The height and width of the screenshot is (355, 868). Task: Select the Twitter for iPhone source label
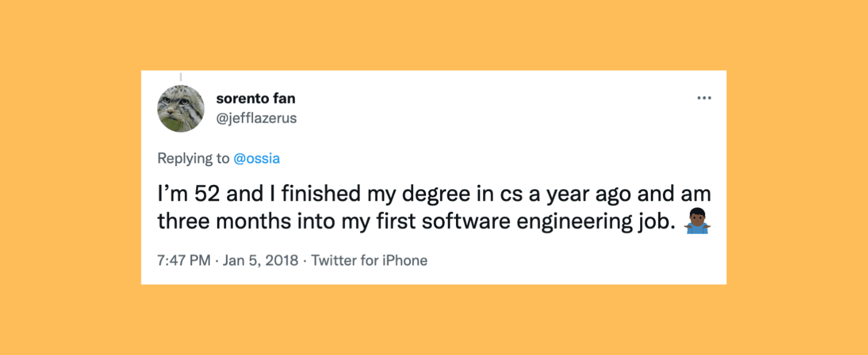(x=370, y=261)
